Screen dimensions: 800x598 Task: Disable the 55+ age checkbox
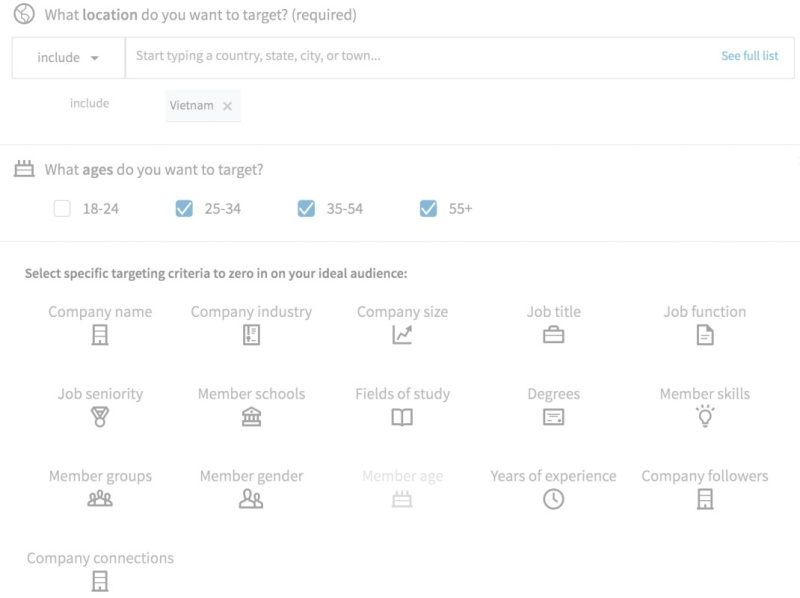(428, 209)
